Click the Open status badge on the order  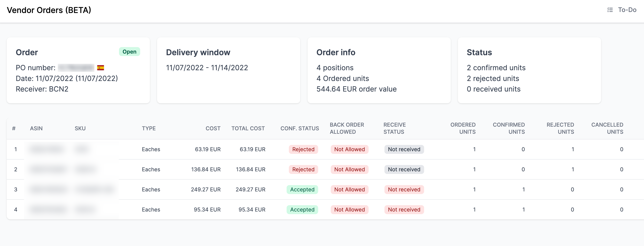point(129,52)
